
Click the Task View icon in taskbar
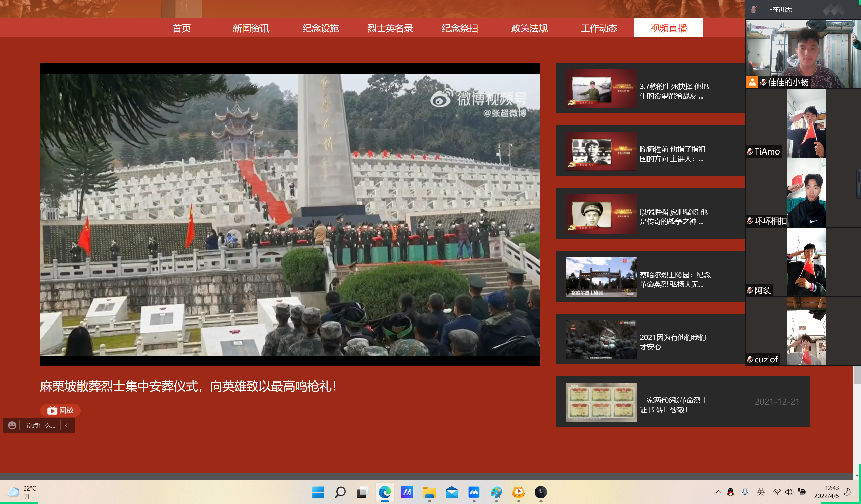pyautogui.click(x=362, y=492)
